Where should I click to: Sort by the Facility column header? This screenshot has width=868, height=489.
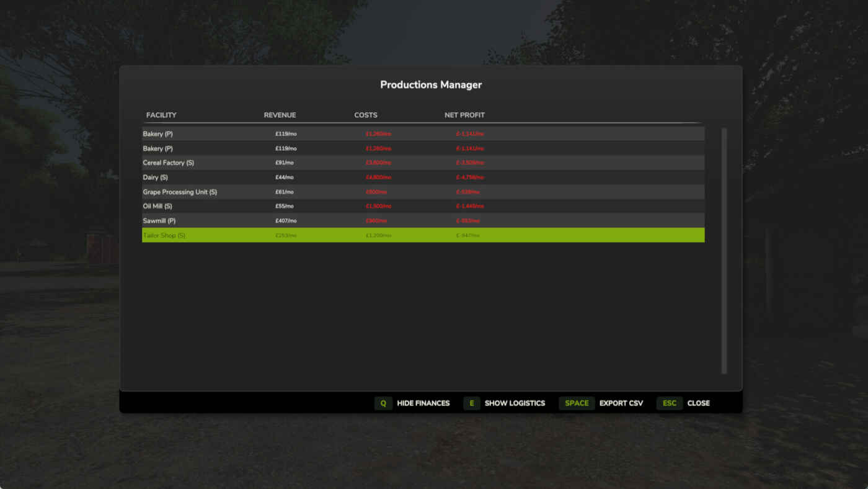(x=161, y=115)
